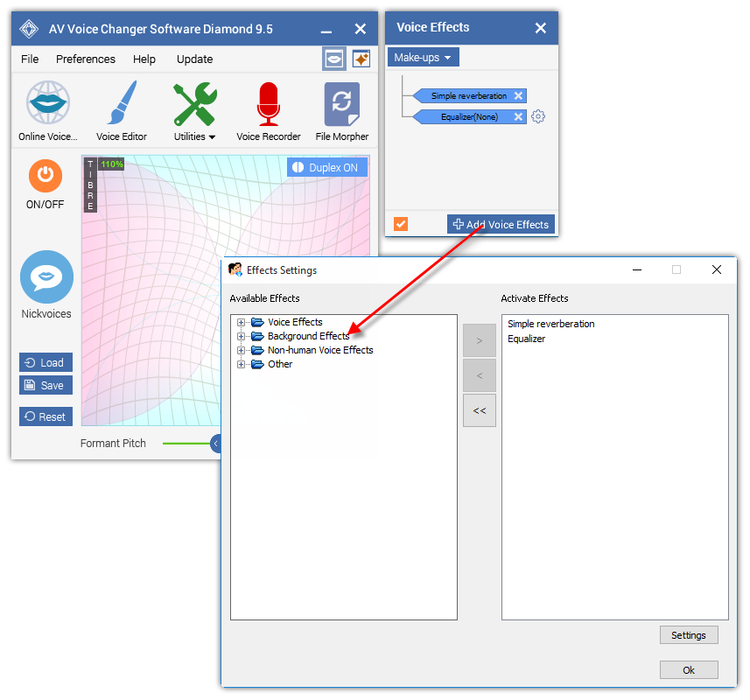The height and width of the screenshot is (700, 750).
Task: Click the Nickvoices speech bubble icon
Action: (x=46, y=277)
